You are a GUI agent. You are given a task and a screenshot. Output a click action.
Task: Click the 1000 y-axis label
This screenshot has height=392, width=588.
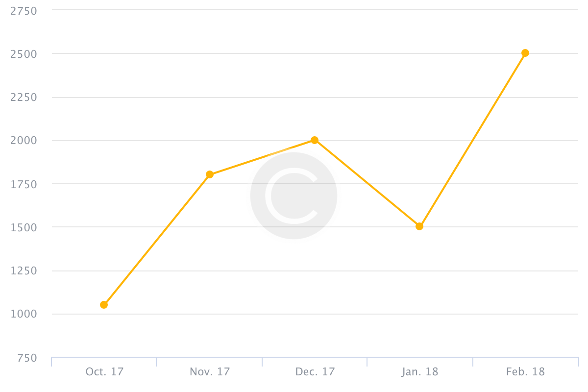click(24, 314)
